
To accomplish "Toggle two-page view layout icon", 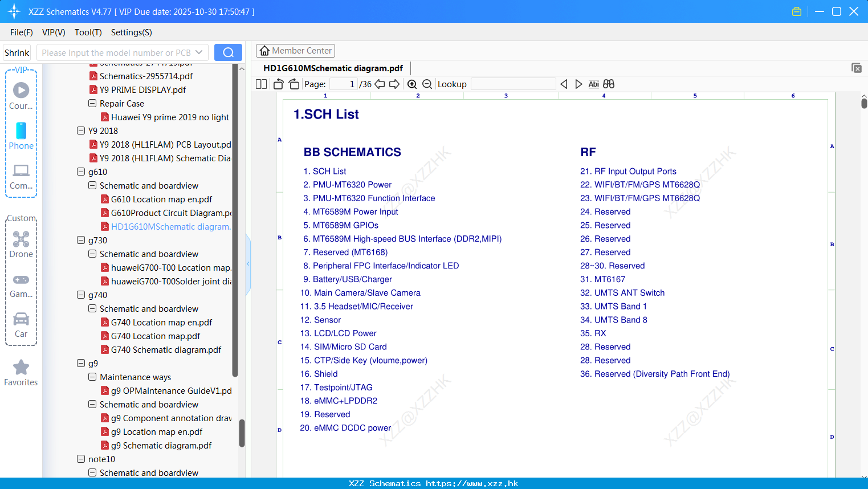I will 261,84.
